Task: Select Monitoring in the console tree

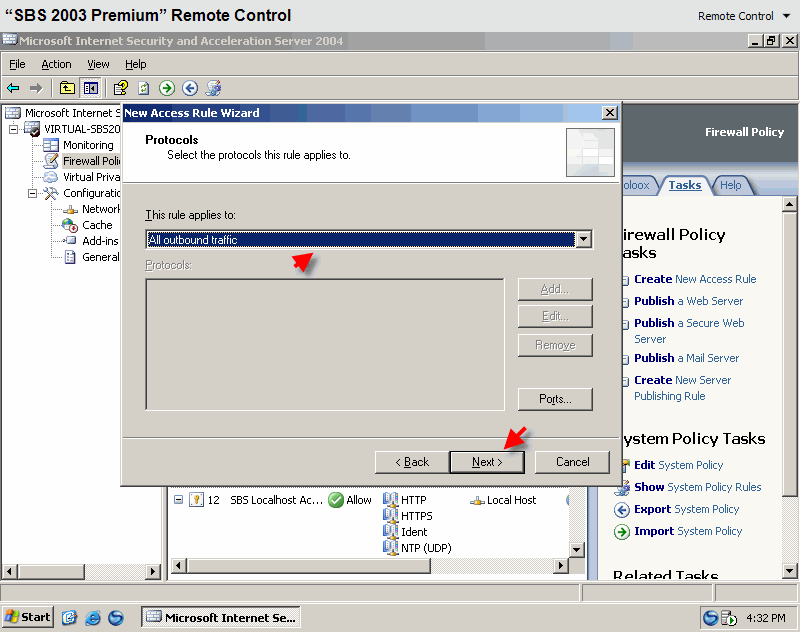Action: (x=88, y=145)
